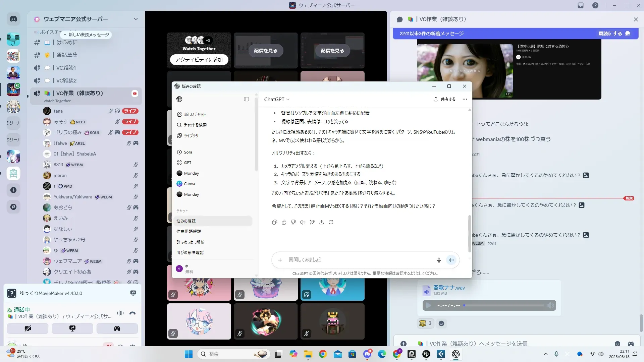Click the アクティビティに参加 button
This screenshot has width=644, height=362.
(x=199, y=60)
